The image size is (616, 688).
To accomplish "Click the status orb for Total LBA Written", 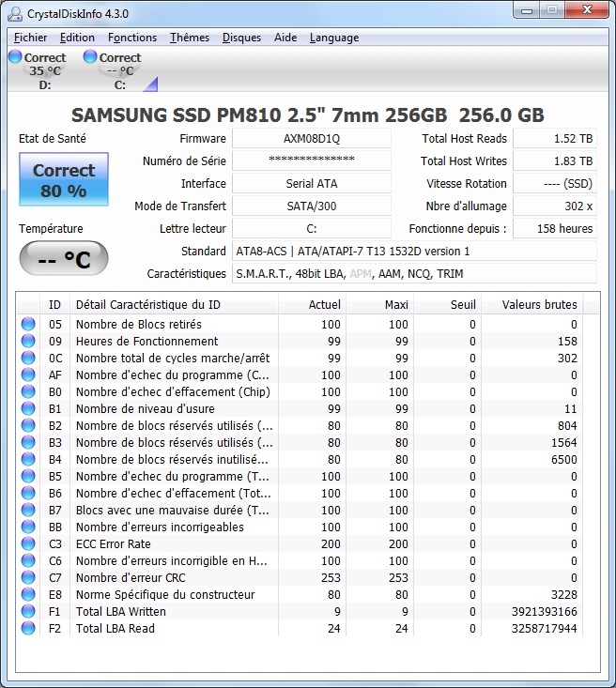I will [28, 611].
